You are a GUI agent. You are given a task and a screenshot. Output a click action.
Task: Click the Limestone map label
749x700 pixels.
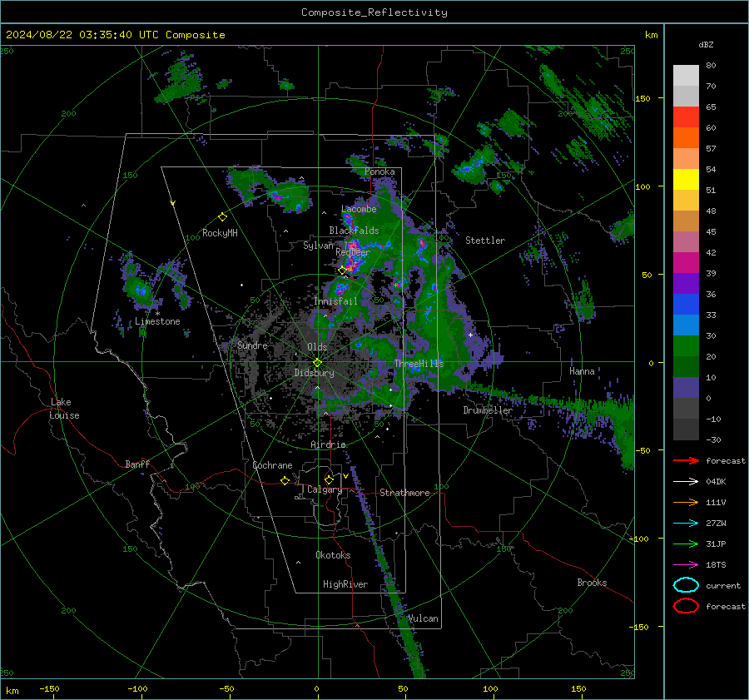pyautogui.click(x=157, y=321)
